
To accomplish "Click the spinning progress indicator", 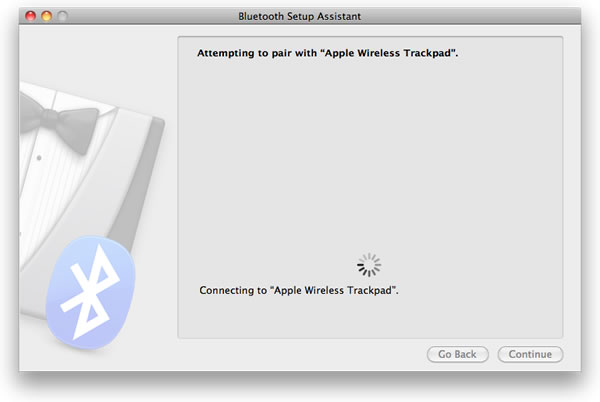I will point(369,264).
